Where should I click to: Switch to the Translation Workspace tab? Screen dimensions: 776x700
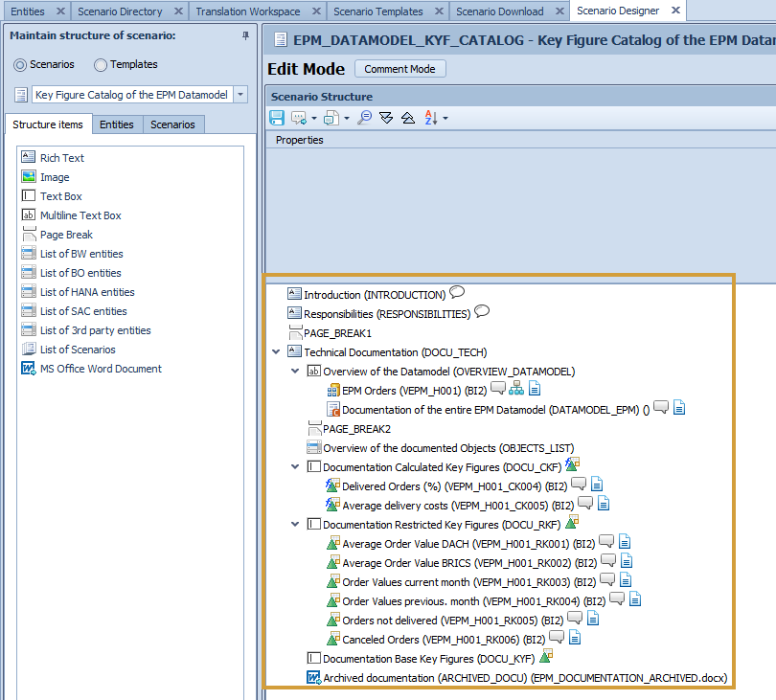pos(247,11)
